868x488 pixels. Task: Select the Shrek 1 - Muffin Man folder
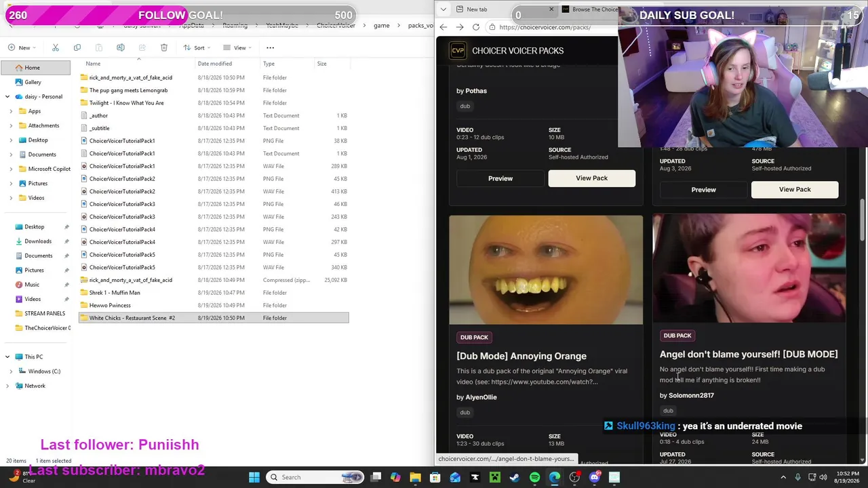tap(115, 293)
